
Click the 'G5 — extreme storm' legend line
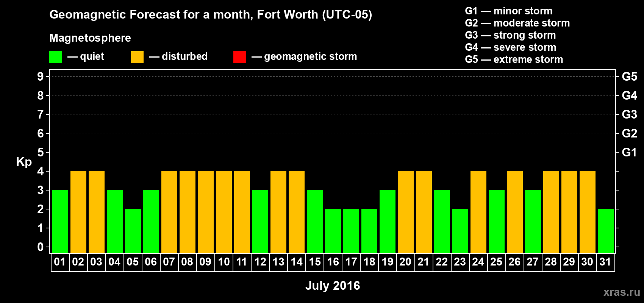(514, 59)
